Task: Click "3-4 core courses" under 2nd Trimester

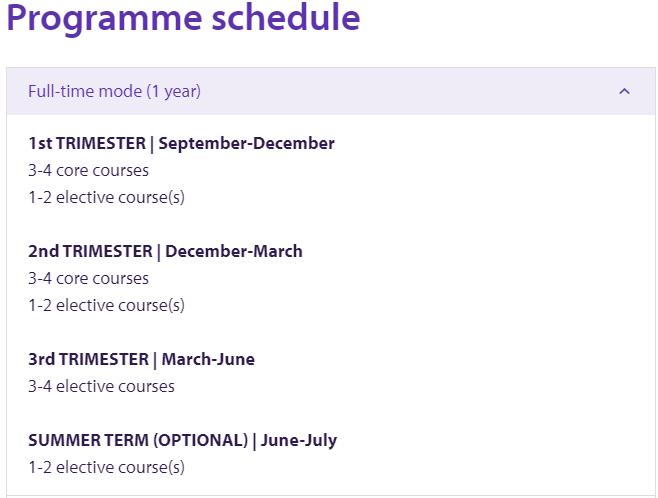Action: [88, 278]
